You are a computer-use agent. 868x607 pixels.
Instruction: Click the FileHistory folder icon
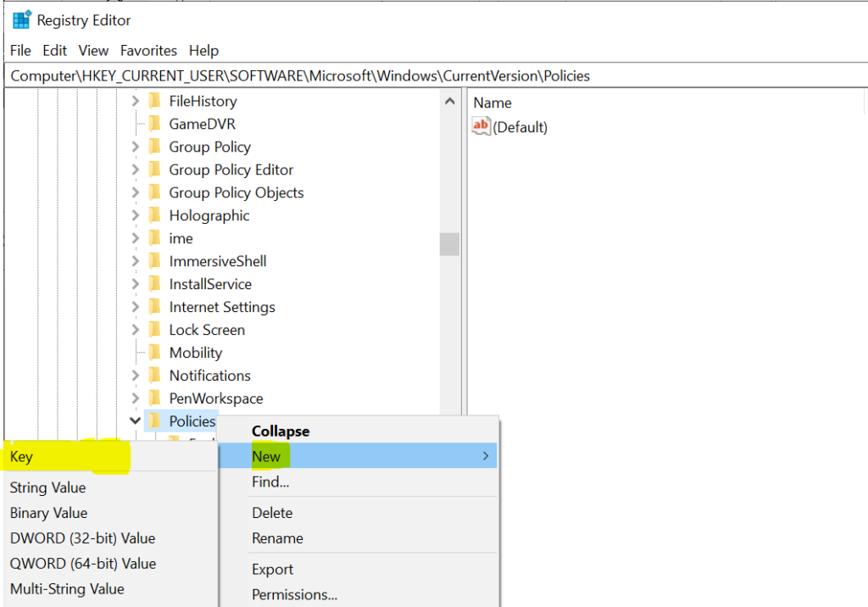pos(155,101)
